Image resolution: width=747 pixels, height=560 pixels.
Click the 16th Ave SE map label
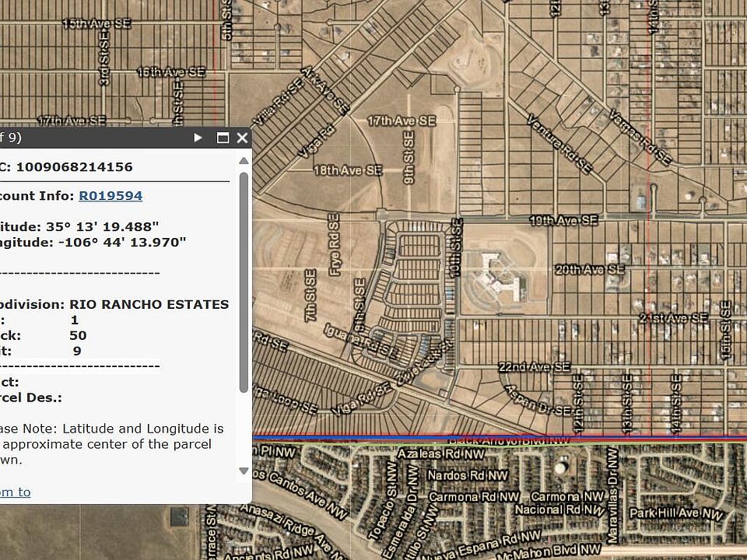[171, 72]
